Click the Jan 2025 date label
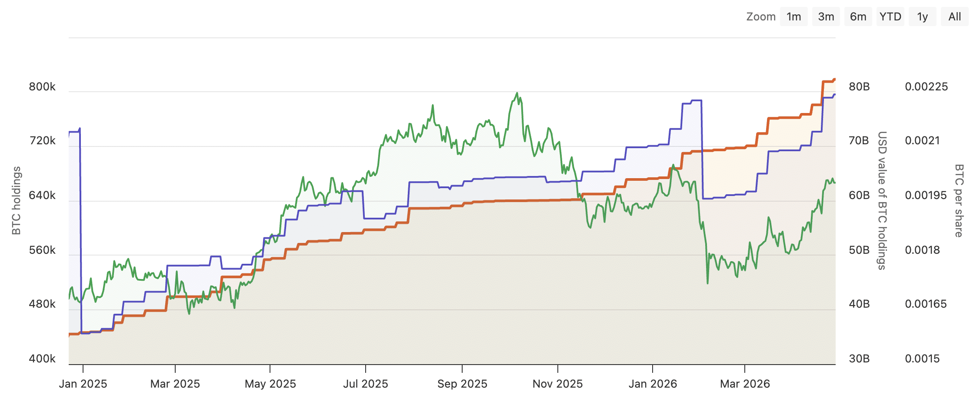980x405 pixels. tap(84, 384)
